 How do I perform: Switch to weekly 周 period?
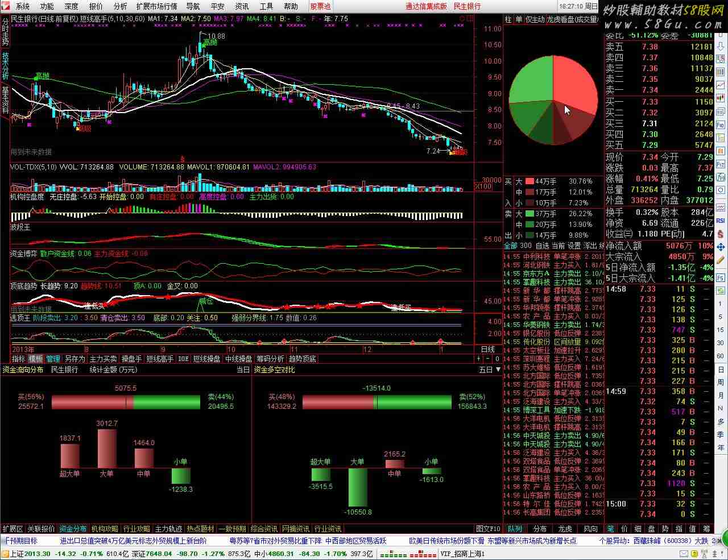(x=720, y=383)
